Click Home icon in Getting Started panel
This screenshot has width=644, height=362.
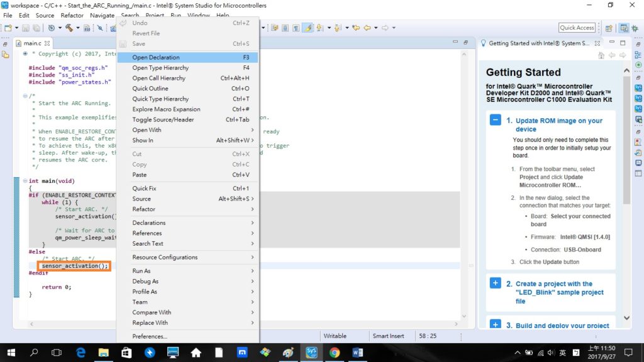[601, 55]
